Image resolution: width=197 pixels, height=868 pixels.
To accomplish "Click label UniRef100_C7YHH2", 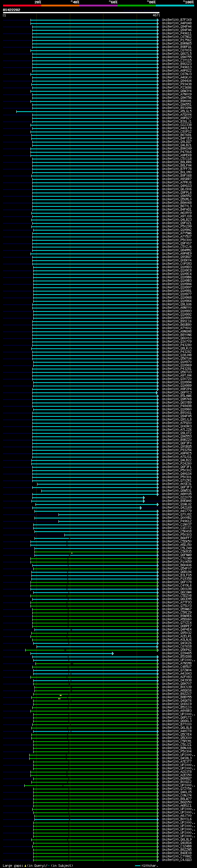I will pyautogui.click(x=177, y=856).
